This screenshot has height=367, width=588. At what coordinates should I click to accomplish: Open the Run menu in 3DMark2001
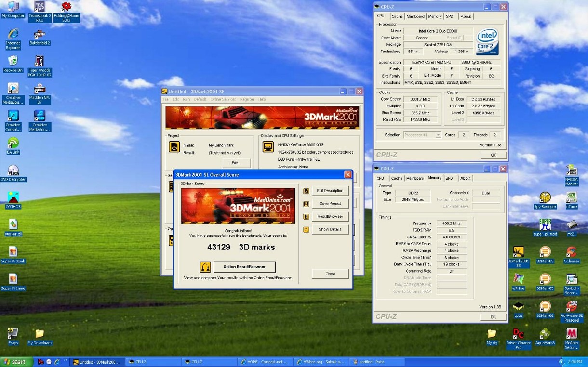[x=186, y=99]
